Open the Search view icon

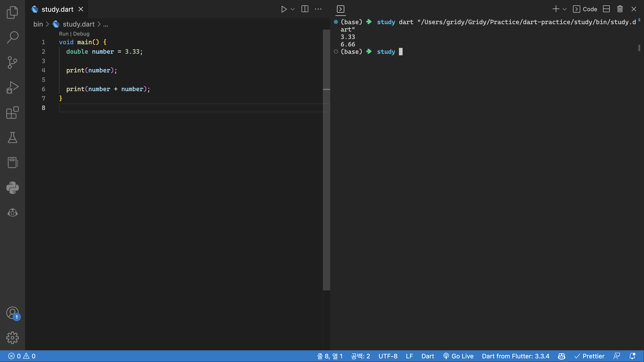point(12,37)
